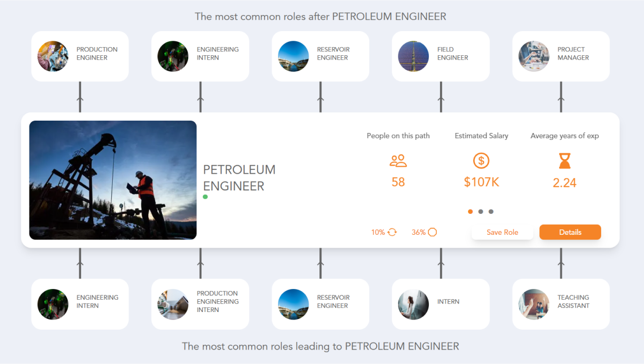
Task: Click the third carousel dot to advance stats
Action: coord(491,211)
